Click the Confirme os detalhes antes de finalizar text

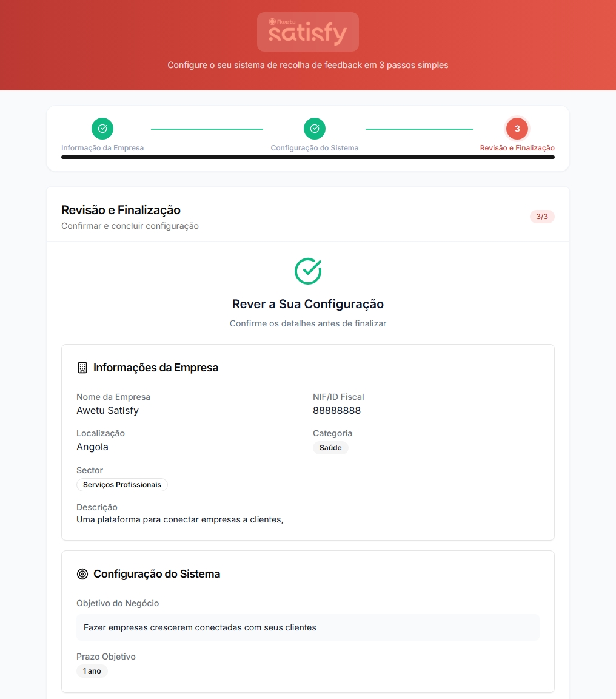point(308,323)
